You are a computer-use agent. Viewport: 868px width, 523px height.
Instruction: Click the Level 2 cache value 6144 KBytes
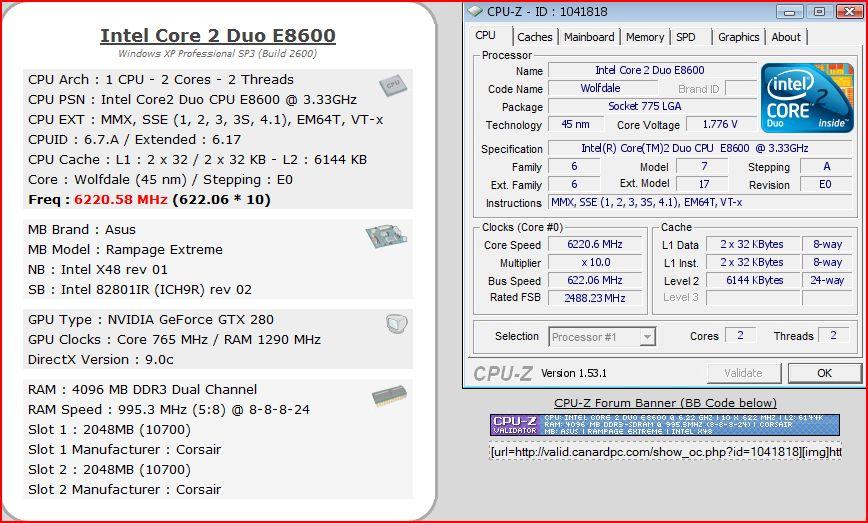(x=753, y=280)
